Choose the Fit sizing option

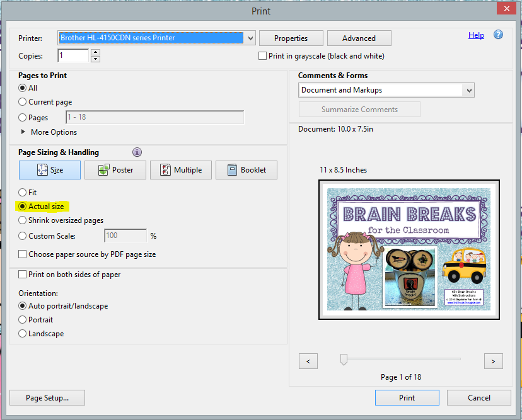tap(22, 193)
